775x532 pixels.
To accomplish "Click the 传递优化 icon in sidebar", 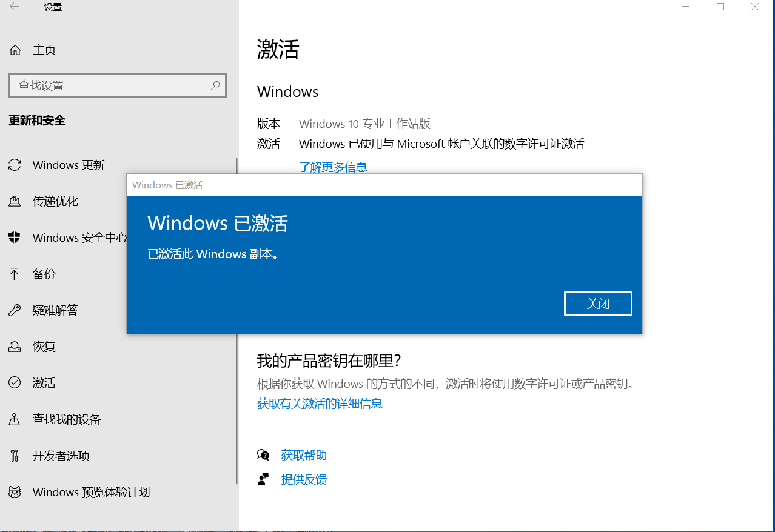I will tap(15, 201).
